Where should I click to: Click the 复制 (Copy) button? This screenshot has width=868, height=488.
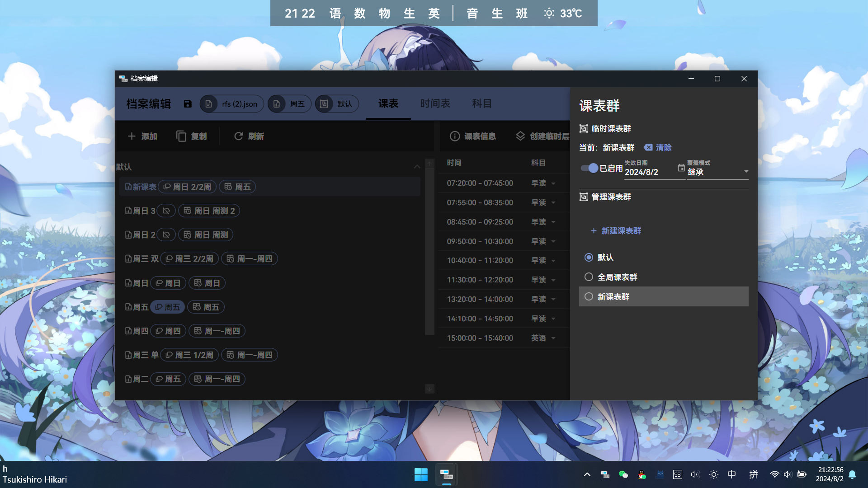click(191, 136)
